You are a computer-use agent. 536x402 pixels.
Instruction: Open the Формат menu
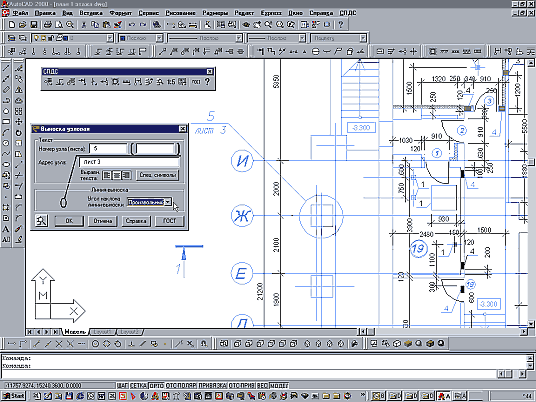[x=121, y=13]
